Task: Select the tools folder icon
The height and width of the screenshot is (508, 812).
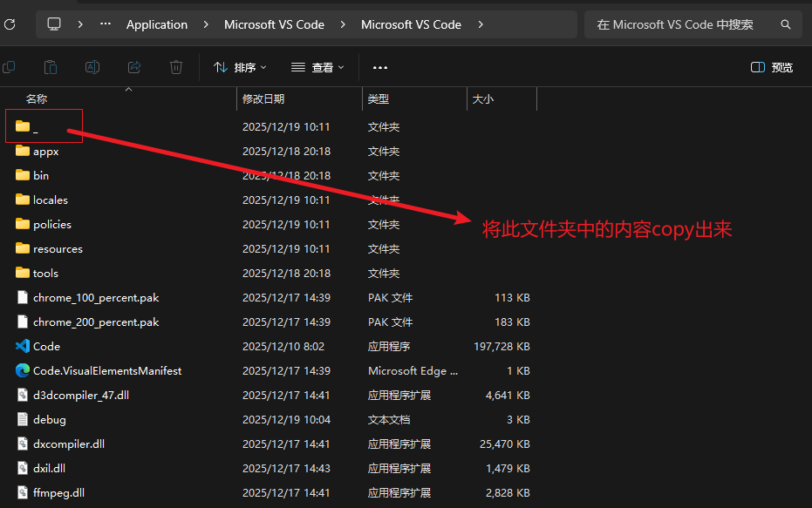Action: [x=23, y=273]
